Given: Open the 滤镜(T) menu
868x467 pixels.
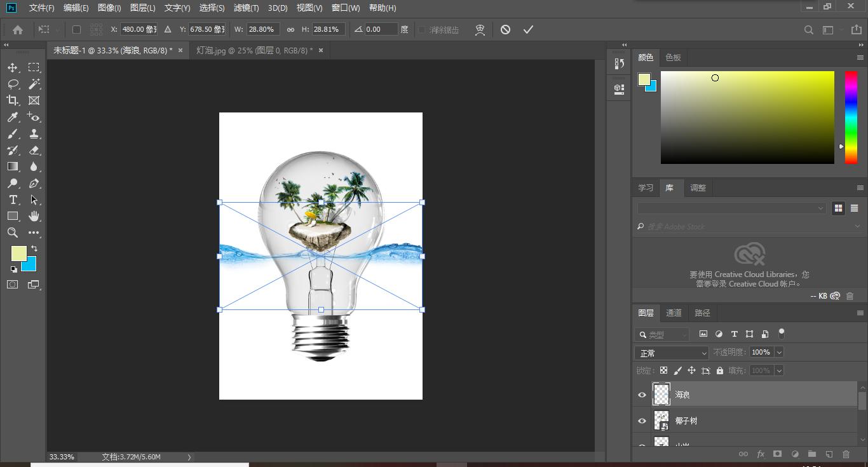Looking at the screenshot, I should coord(246,8).
